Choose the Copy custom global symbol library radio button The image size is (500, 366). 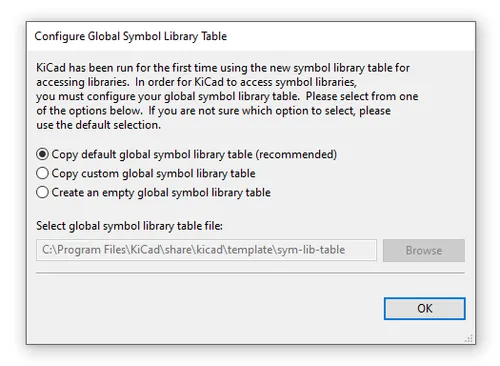click(42, 173)
